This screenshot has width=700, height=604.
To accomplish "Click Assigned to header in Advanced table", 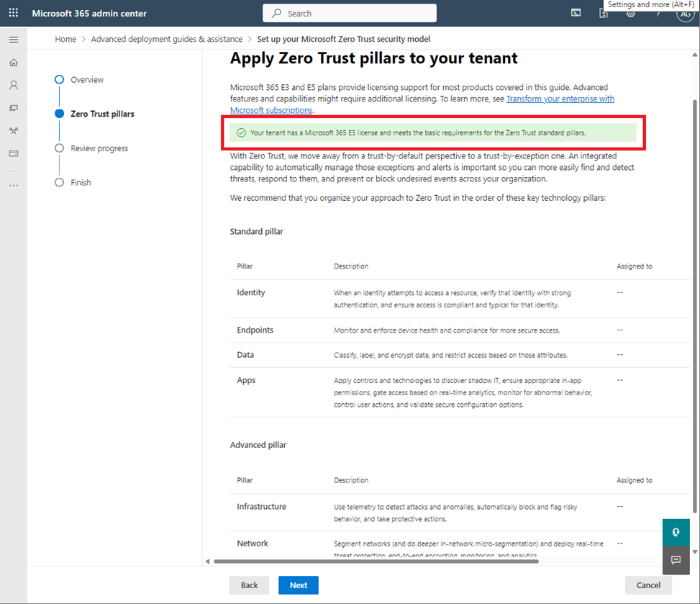I will point(634,480).
